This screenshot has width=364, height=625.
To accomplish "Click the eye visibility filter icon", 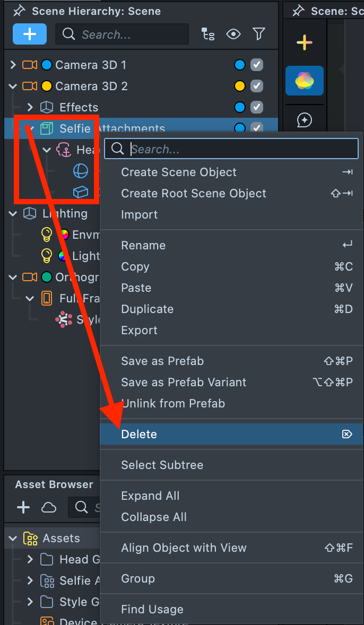I will [x=233, y=34].
